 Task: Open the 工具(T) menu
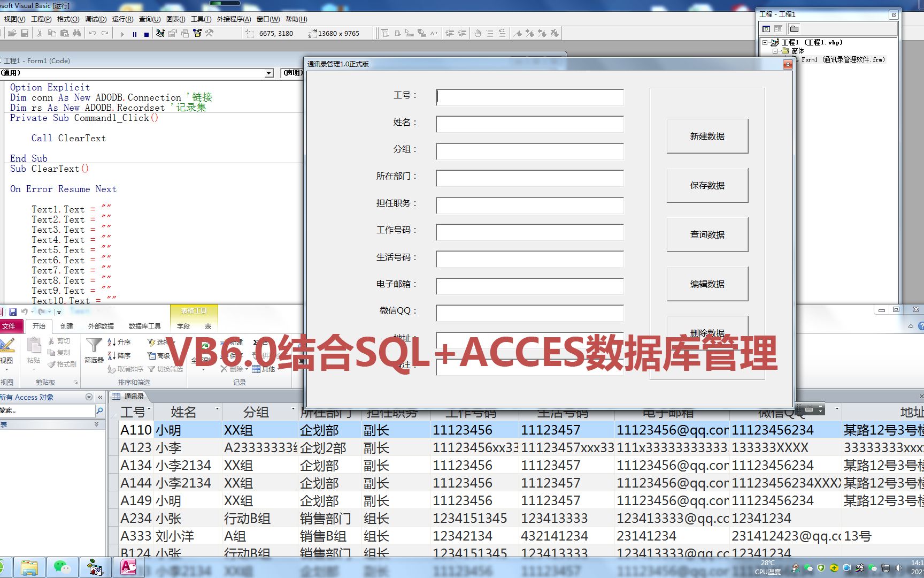(x=201, y=19)
